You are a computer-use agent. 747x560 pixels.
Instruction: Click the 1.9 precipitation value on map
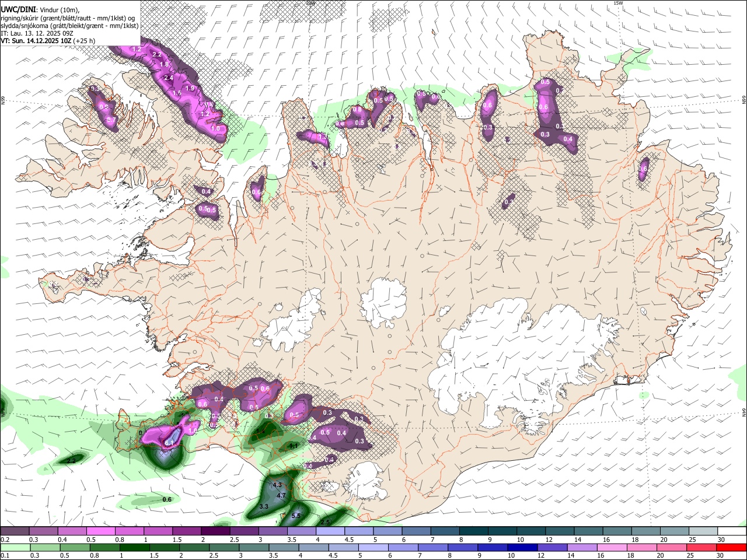click(x=190, y=88)
